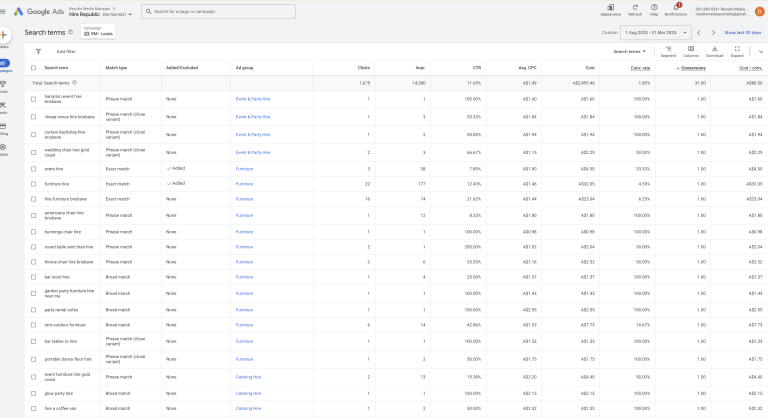This screenshot has width=768, height=418.
Task: Tick checkbox for glow party hire
Action: point(33,393)
